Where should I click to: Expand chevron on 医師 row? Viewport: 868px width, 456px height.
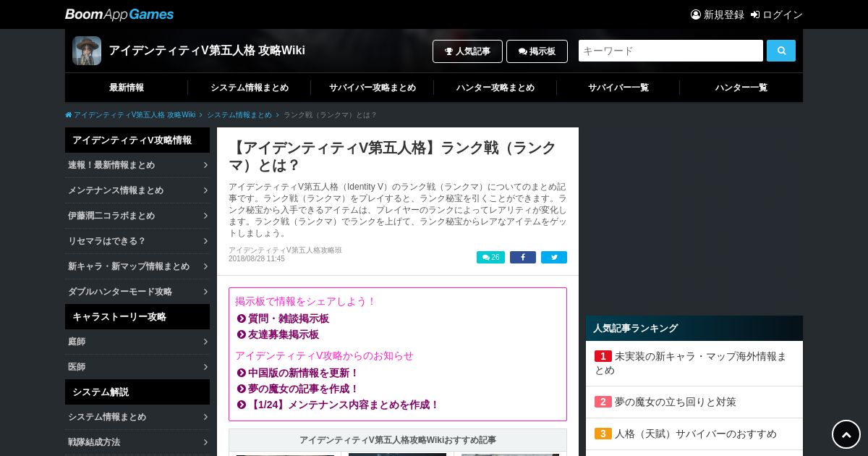tap(205, 367)
